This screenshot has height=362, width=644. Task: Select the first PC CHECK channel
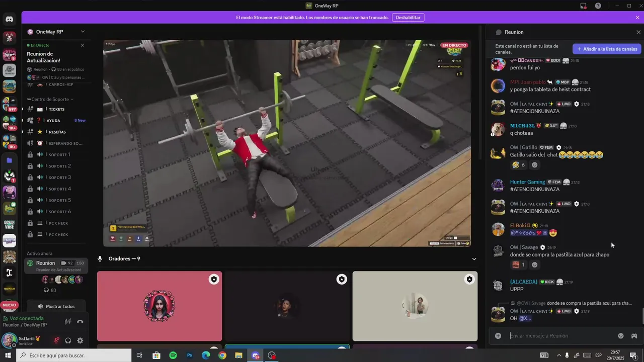click(56, 223)
